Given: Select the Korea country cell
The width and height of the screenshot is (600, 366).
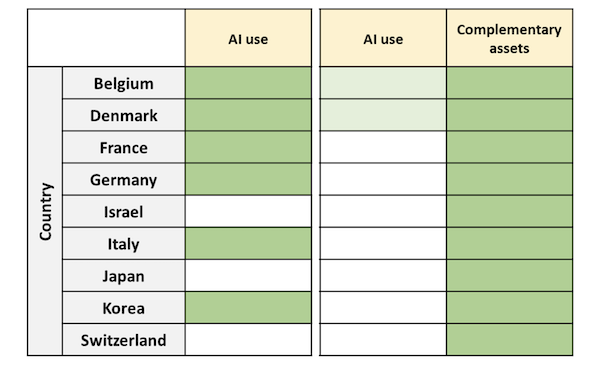Looking at the screenshot, I should click(124, 308).
